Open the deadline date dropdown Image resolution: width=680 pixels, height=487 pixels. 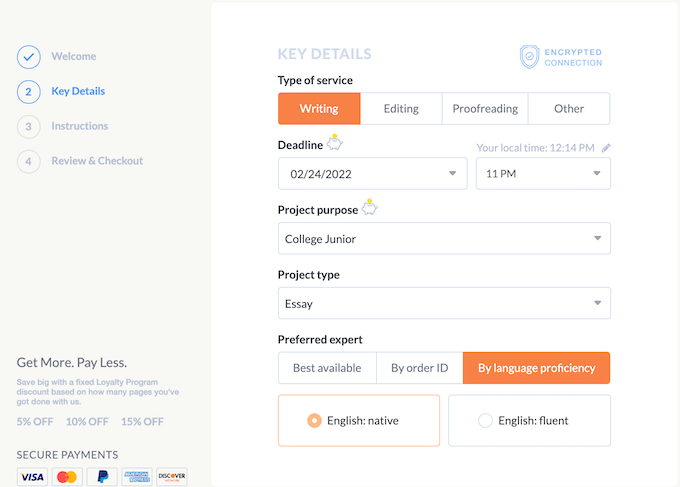click(372, 174)
